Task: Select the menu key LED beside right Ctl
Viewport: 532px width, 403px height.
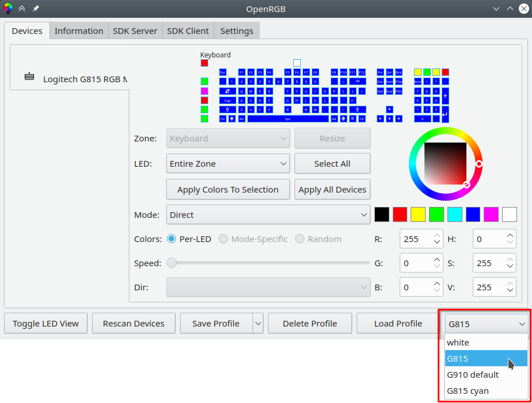Action: pos(353,119)
